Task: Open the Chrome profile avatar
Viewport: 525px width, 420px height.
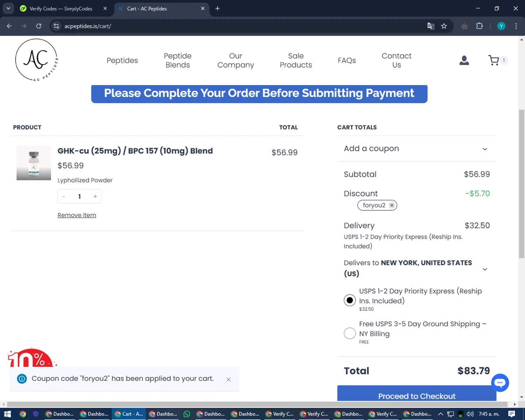Action: tap(501, 26)
